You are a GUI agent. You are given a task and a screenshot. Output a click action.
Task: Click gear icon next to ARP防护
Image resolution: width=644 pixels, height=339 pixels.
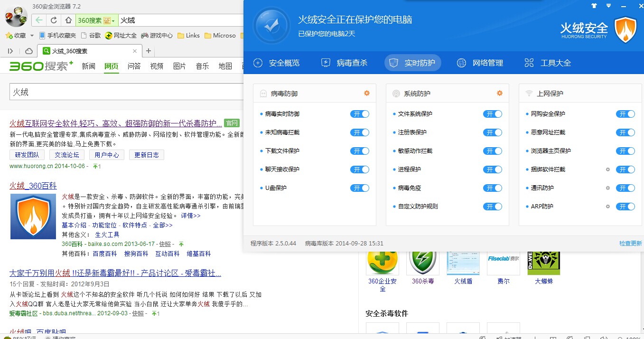click(607, 207)
